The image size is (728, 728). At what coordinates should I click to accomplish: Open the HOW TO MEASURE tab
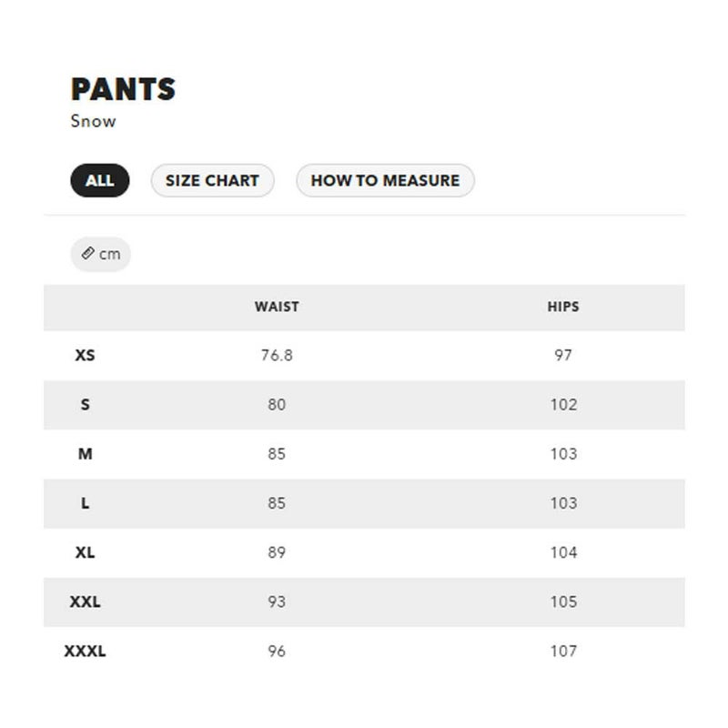[x=385, y=180]
